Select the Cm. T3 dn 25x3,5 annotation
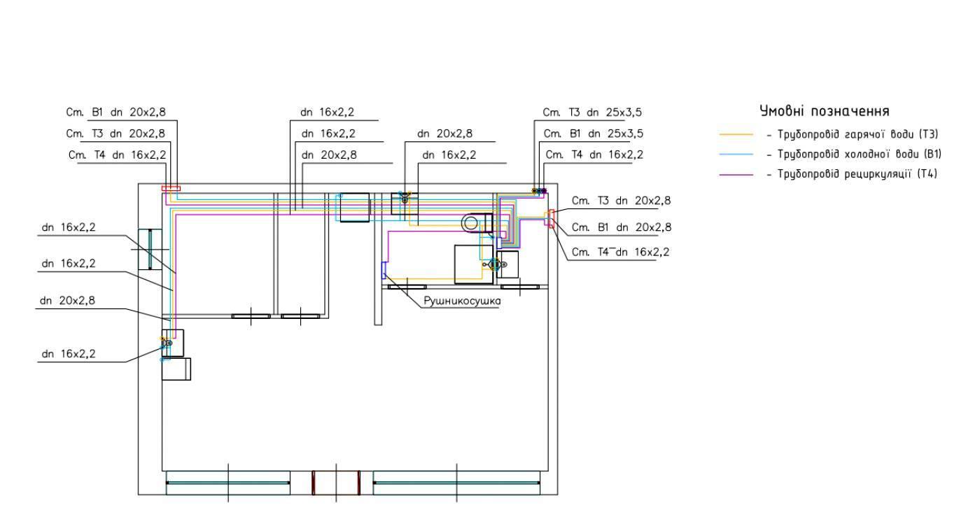Image resolution: width=980 pixels, height=519 pixels. click(592, 112)
